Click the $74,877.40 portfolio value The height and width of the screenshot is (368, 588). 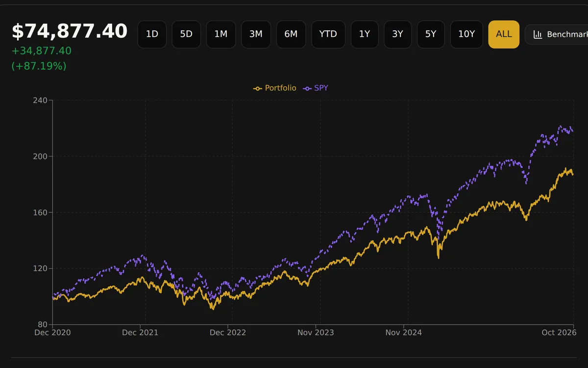tap(70, 31)
